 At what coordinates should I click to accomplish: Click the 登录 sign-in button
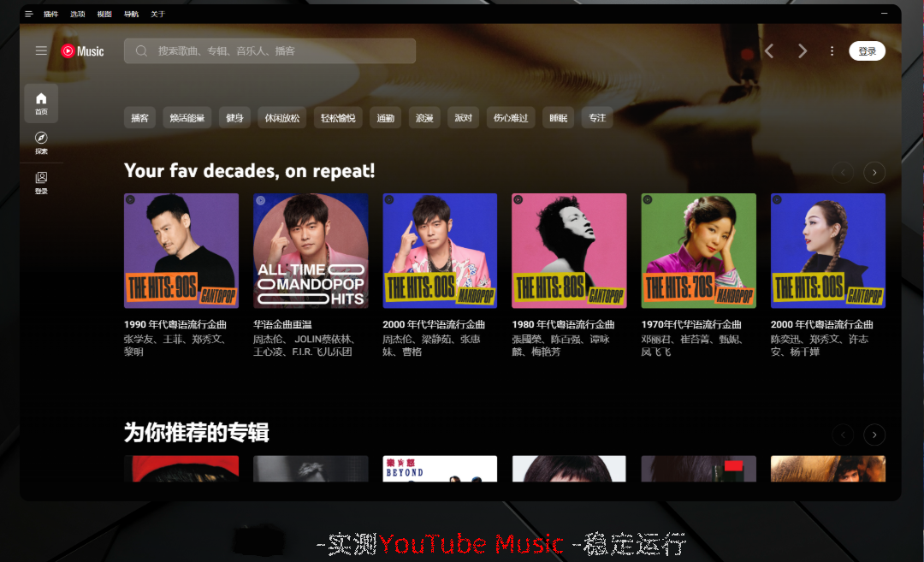867,51
